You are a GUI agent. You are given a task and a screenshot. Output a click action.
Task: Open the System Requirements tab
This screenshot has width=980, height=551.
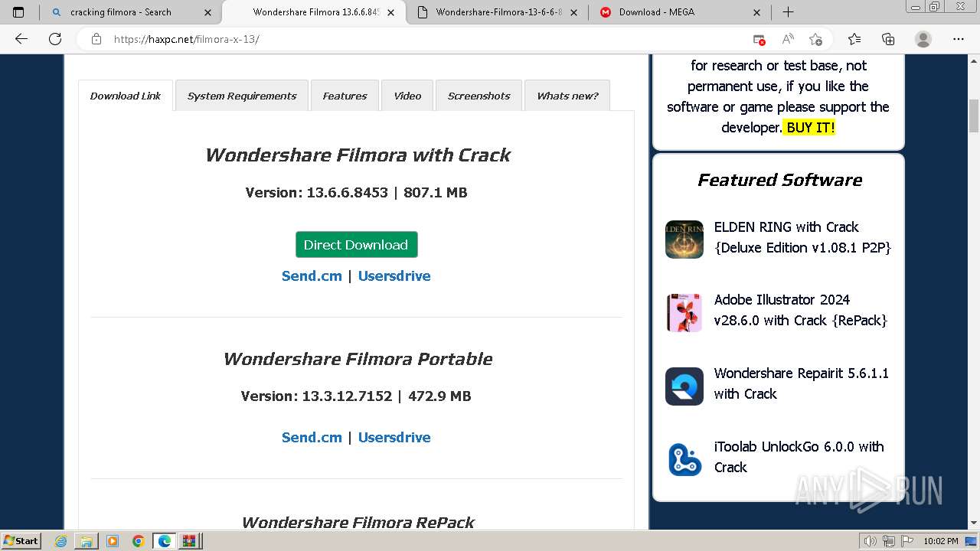(242, 96)
